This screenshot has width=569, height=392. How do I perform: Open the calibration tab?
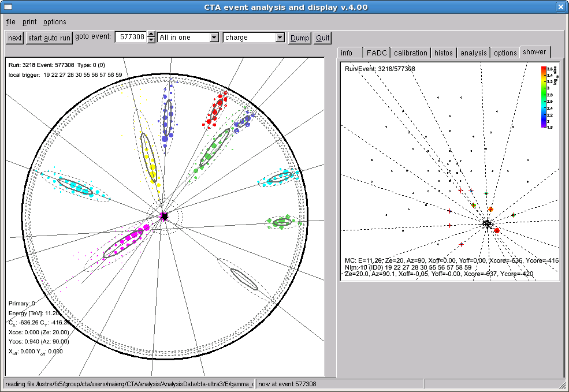point(410,53)
